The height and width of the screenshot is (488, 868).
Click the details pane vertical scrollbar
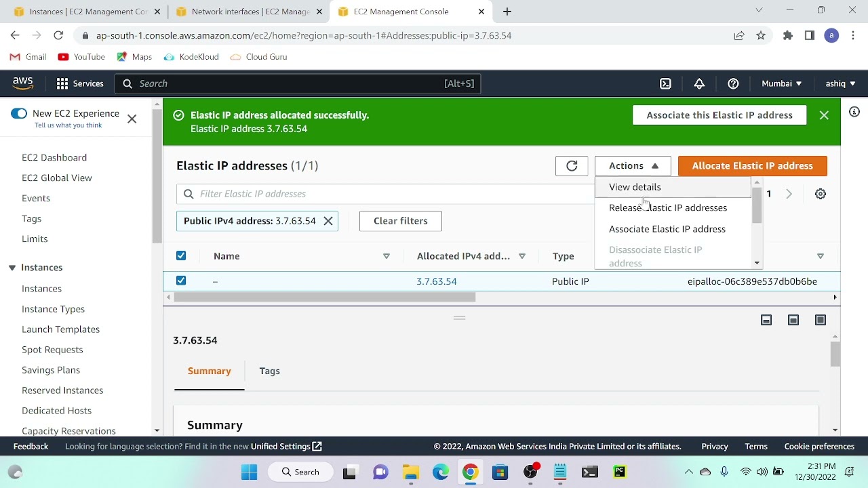[835, 354]
